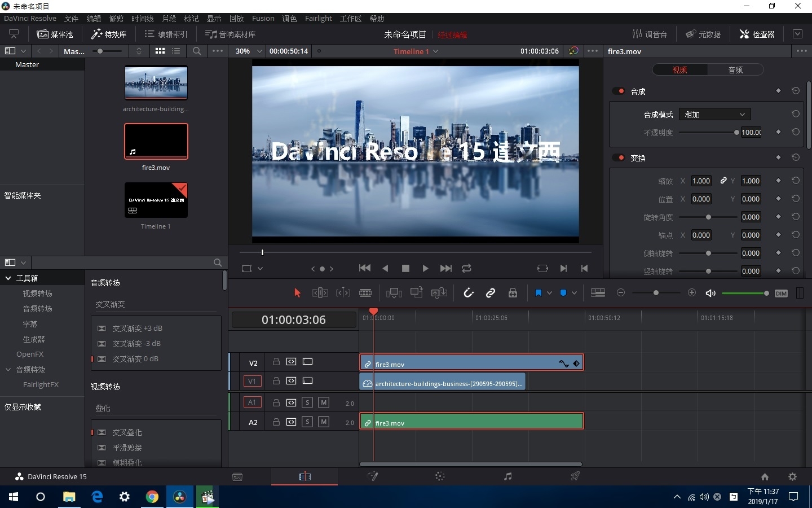Disable the V2 video track visibility
The width and height of the screenshot is (812, 508).
point(307,362)
